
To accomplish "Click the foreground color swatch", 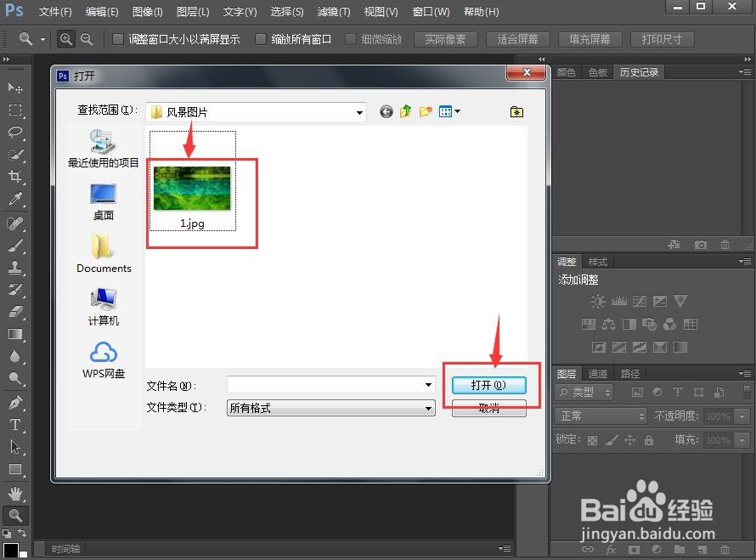I will click(10, 550).
